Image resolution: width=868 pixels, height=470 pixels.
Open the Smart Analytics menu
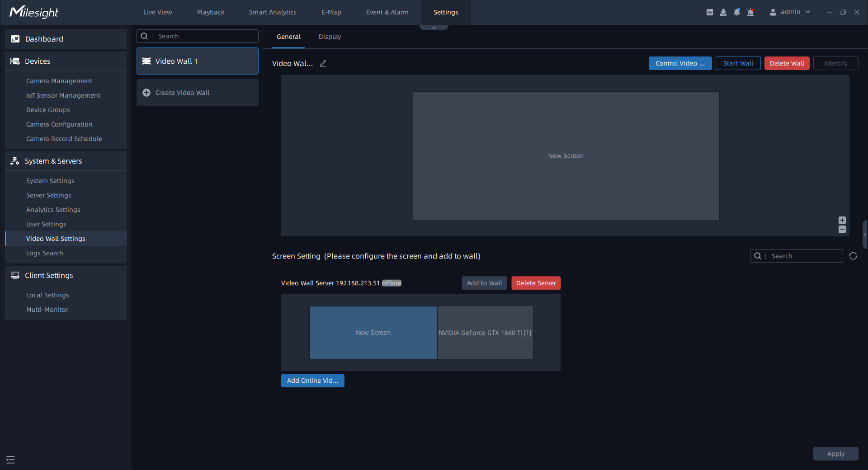click(x=273, y=12)
